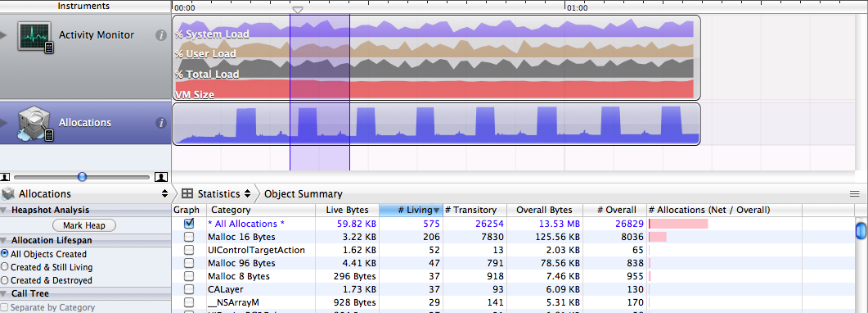The height and width of the screenshot is (313, 868).
Task: Click the VM Size graph label
Action: (195, 95)
